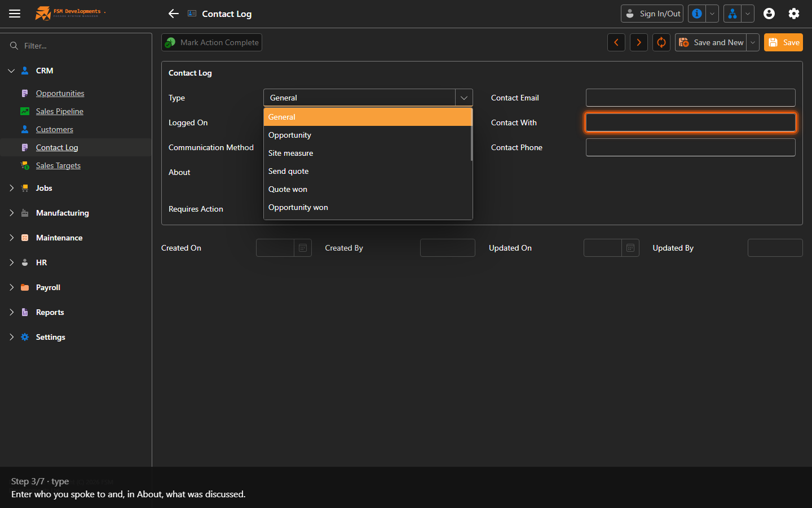Click the Save and New button
812x508 pixels.
point(710,42)
